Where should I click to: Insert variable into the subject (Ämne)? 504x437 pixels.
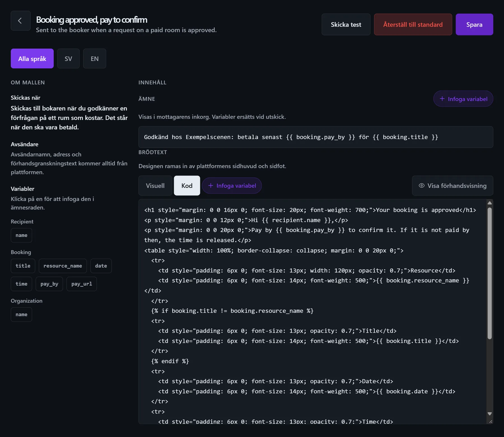tap(463, 99)
